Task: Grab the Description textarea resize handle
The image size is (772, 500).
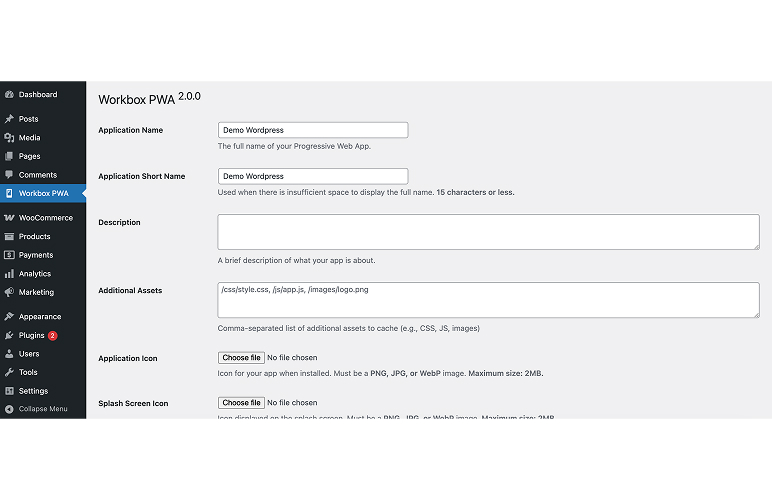Action: (756, 246)
